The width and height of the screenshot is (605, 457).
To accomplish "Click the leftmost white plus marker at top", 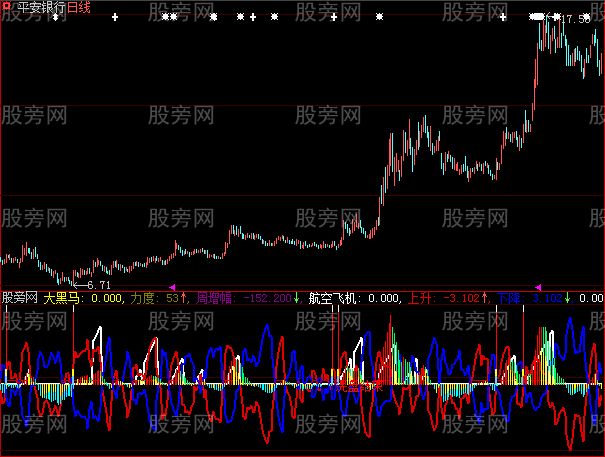I will [115, 18].
